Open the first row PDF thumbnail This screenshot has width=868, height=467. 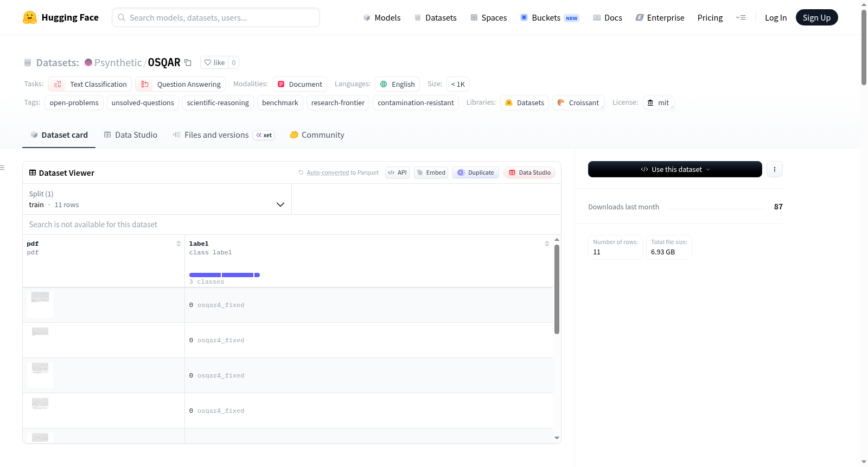pyautogui.click(x=40, y=304)
